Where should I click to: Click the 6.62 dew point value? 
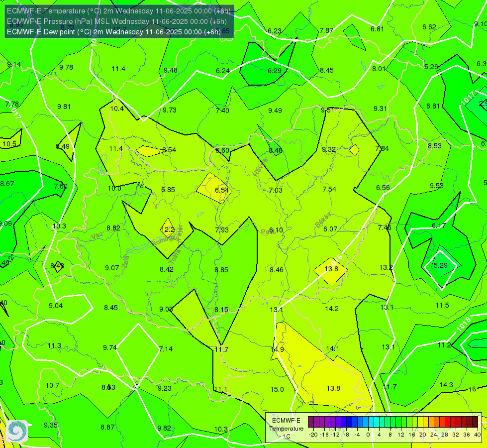tap(429, 27)
